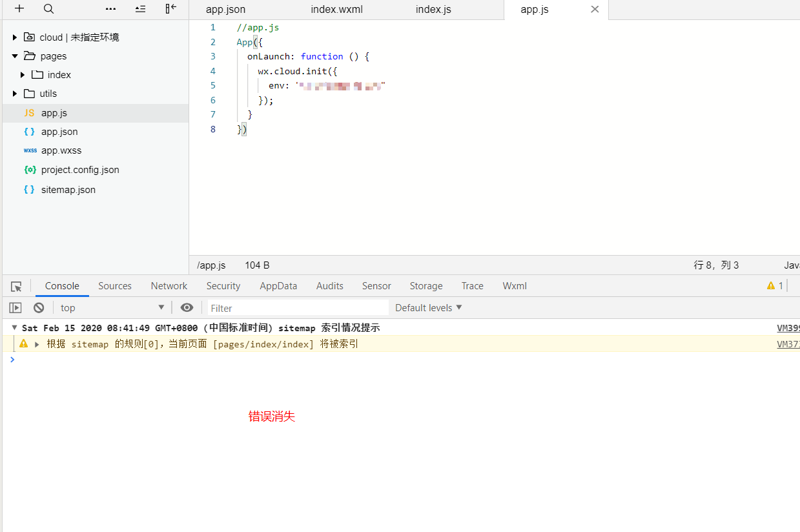Collapse the sidebar using the panel icon
Screen dimensions: 800x532
(x=170, y=9)
